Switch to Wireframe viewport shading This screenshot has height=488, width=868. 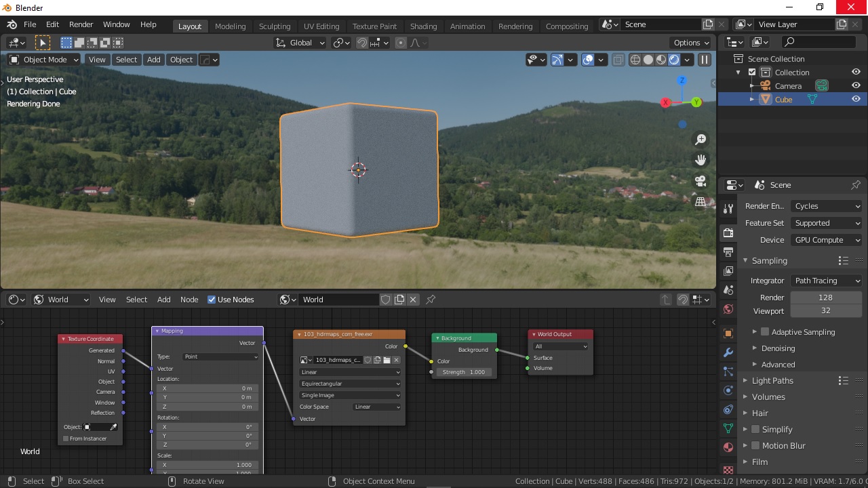tap(635, 60)
